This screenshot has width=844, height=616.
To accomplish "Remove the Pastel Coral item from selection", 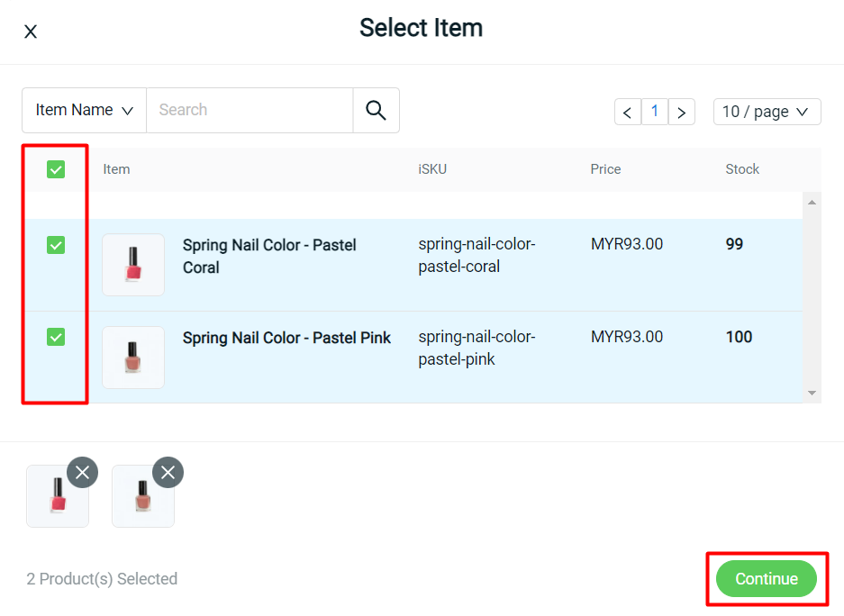I will click(x=83, y=472).
